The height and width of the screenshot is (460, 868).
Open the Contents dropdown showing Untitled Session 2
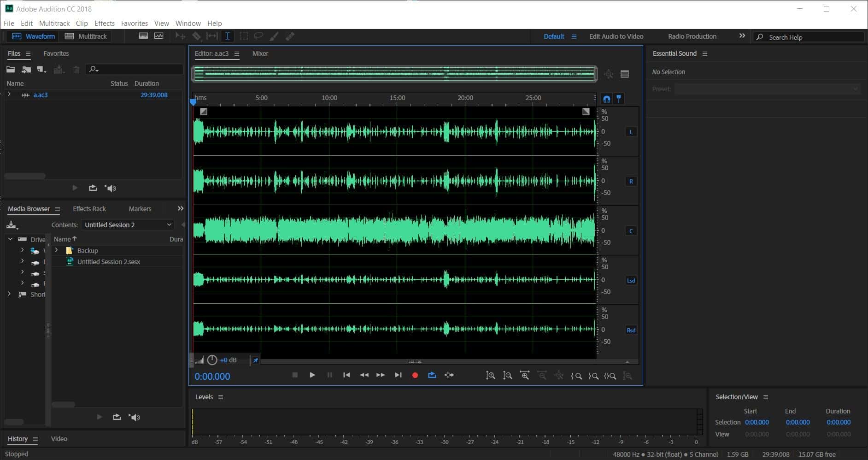pos(128,225)
